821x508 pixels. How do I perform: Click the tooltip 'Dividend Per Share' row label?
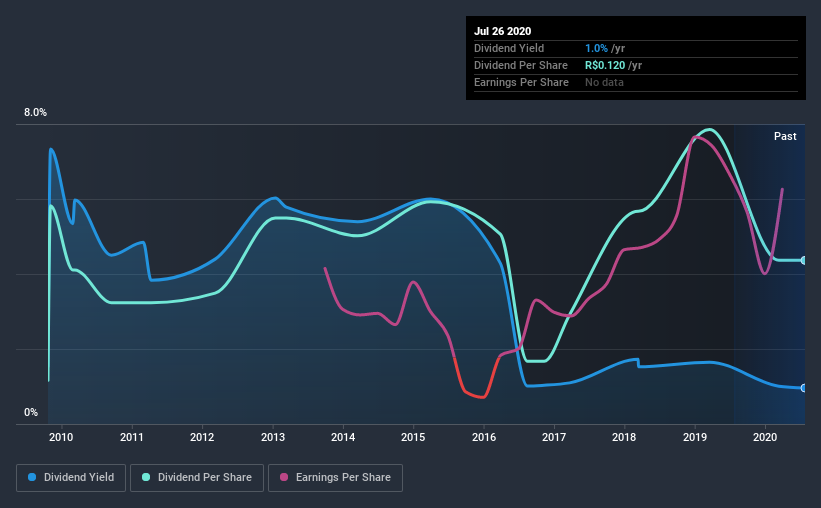(521, 65)
